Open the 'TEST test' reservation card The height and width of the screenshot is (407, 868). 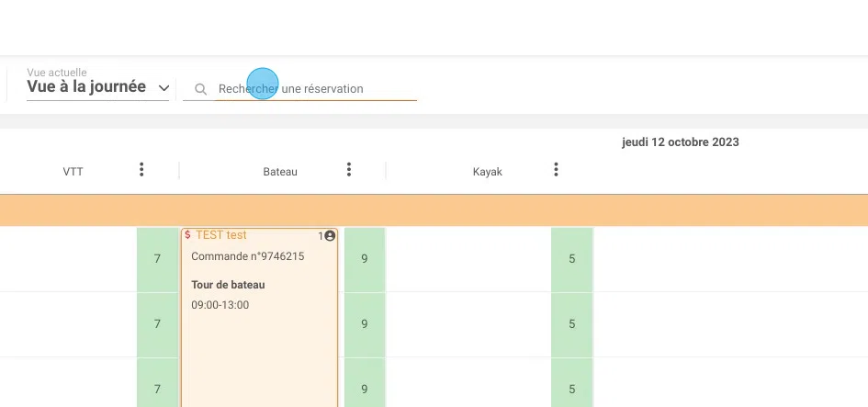tap(259, 317)
